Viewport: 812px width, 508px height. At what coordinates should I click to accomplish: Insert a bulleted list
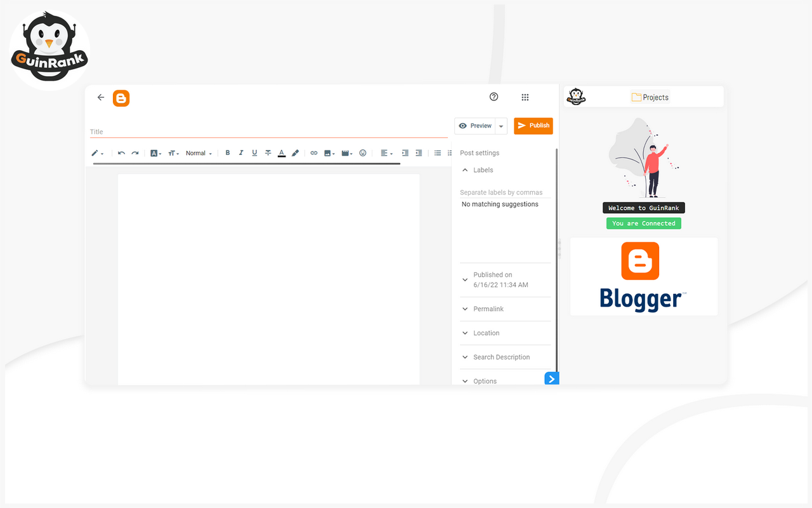tap(438, 153)
